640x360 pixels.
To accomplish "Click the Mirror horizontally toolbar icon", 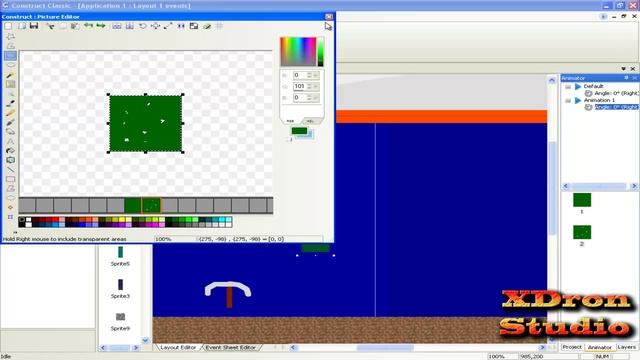I will (117, 26).
